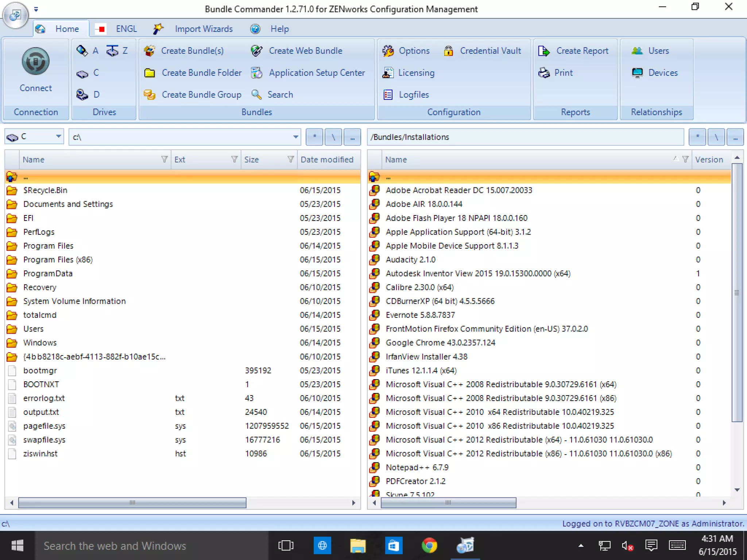Toggle the bundle Name column filter
Viewport: 747px width, 560px height.
click(x=685, y=159)
